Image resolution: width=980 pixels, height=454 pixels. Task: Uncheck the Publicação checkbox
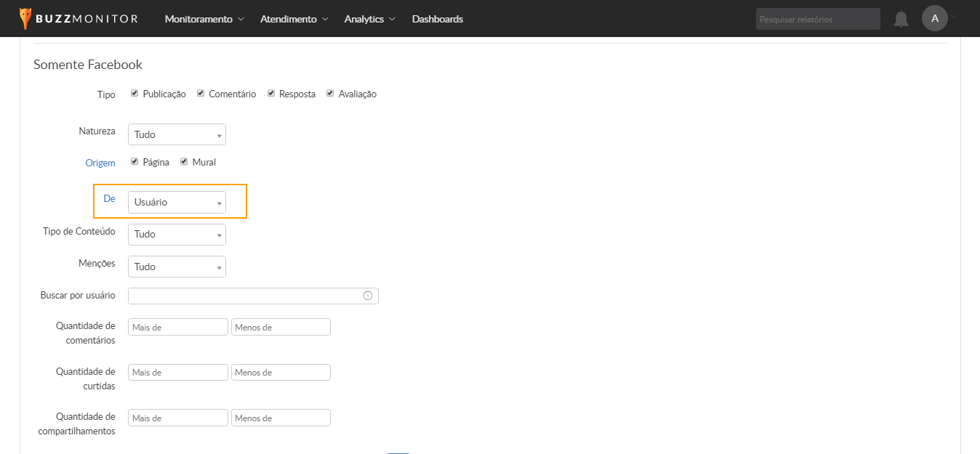point(134,94)
